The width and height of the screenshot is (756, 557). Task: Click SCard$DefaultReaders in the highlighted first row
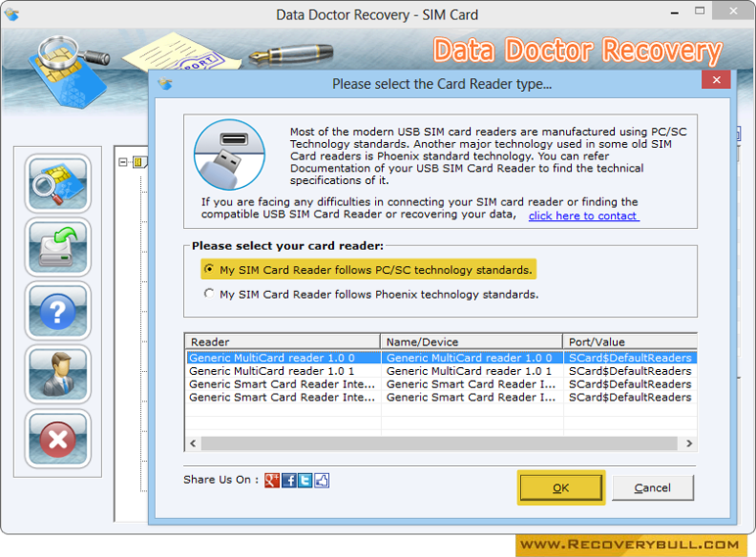pos(630,358)
